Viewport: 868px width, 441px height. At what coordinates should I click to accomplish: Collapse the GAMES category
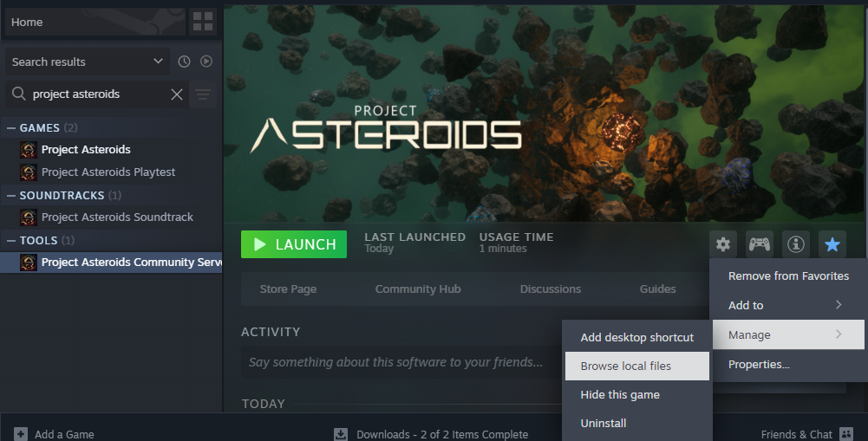[x=11, y=128]
